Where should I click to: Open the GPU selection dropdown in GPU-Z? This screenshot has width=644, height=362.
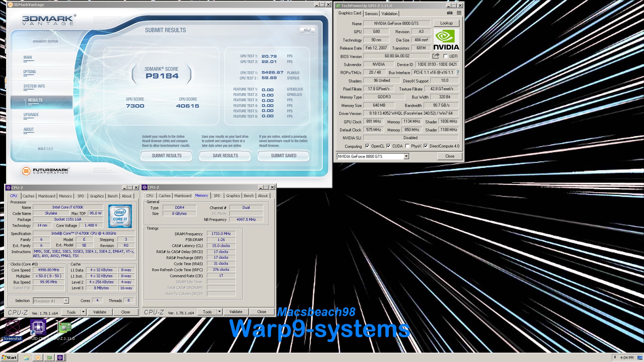[x=406, y=157]
